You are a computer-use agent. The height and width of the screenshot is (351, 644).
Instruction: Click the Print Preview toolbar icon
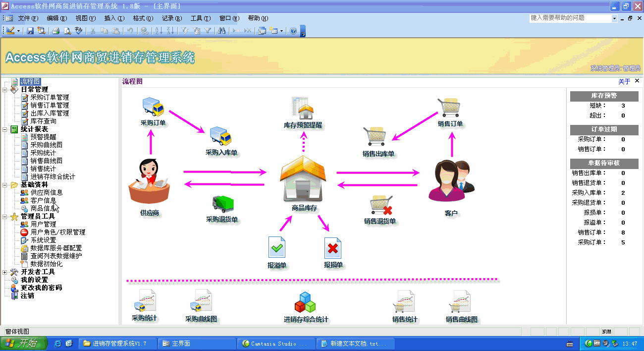point(67,31)
